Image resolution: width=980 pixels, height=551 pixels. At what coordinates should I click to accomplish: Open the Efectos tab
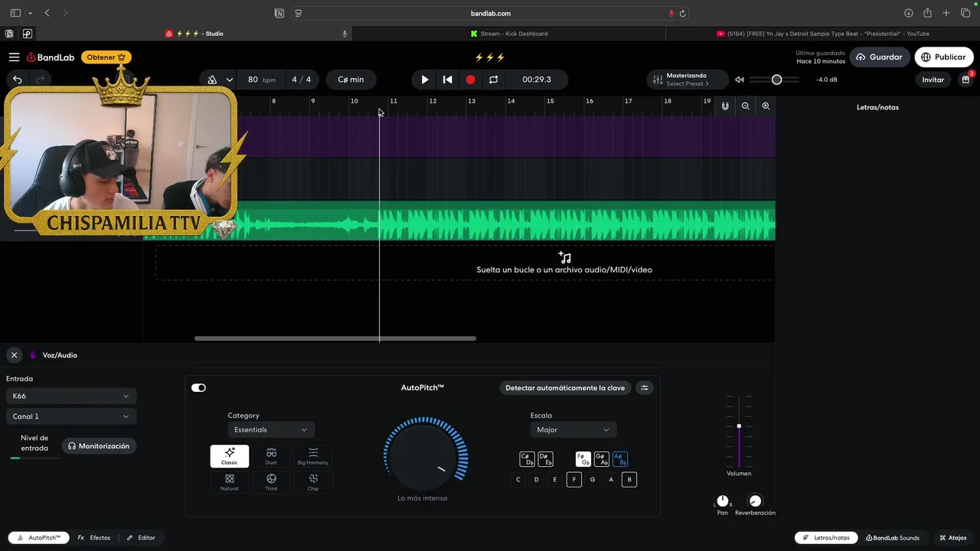click(94, 538)
